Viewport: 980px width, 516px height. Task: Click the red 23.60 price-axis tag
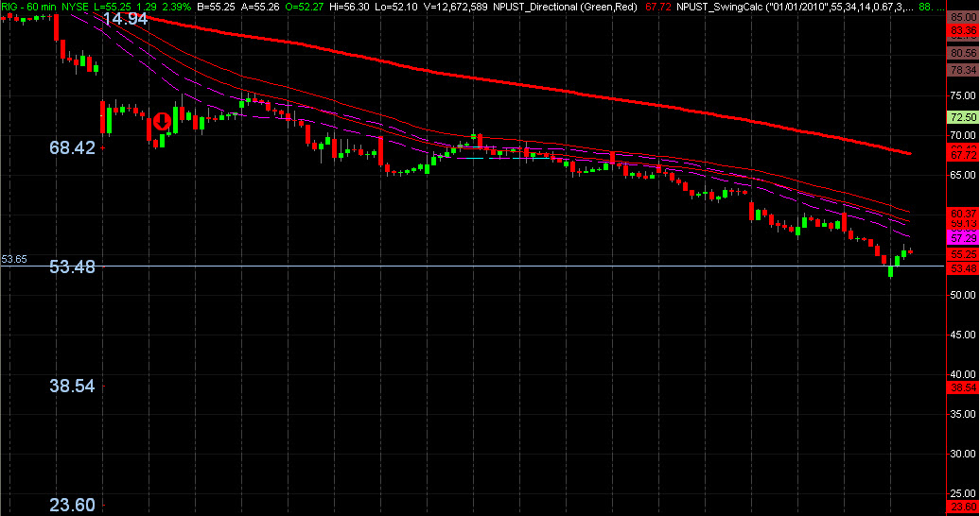(x=963, y=507)
